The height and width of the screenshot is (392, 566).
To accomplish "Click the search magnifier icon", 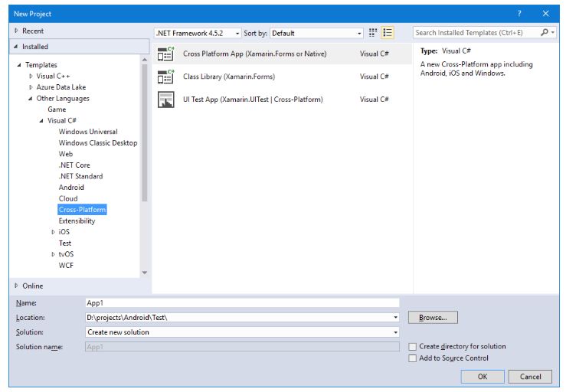I will (545, 32).
